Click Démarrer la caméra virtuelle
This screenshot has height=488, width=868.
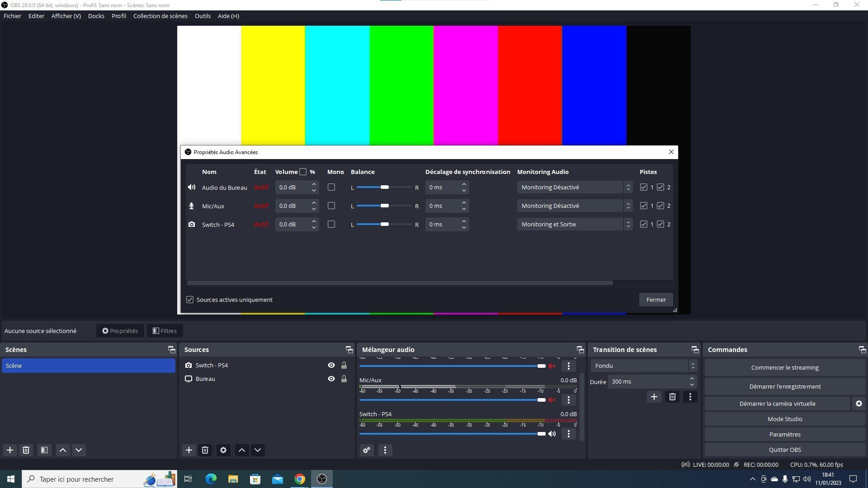(x=777, y=404)
